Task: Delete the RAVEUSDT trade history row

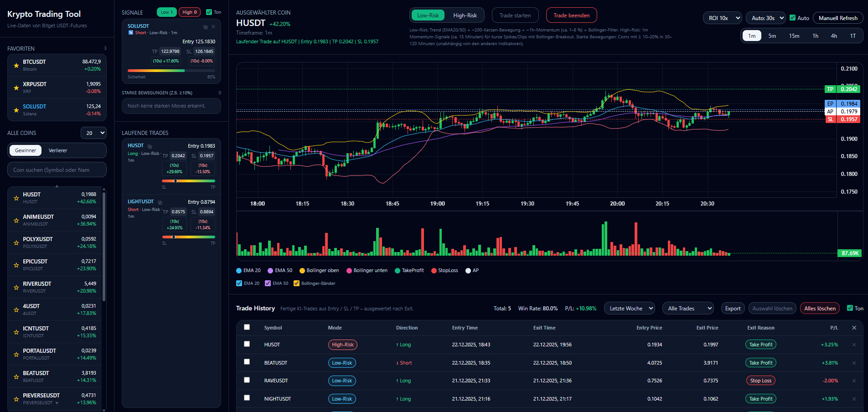Action: (x=854, y=381)
